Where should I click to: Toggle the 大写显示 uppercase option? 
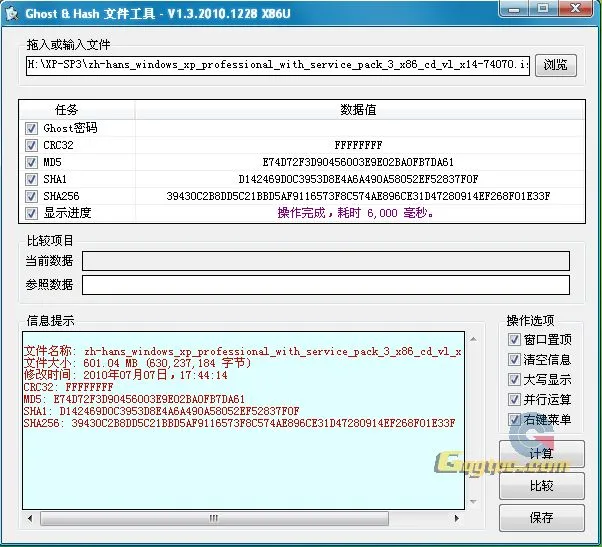point(514,380)
